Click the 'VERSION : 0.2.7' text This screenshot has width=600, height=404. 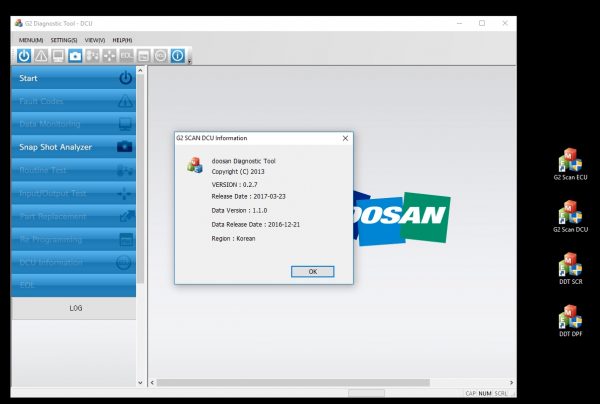click(x=235, y=184)
